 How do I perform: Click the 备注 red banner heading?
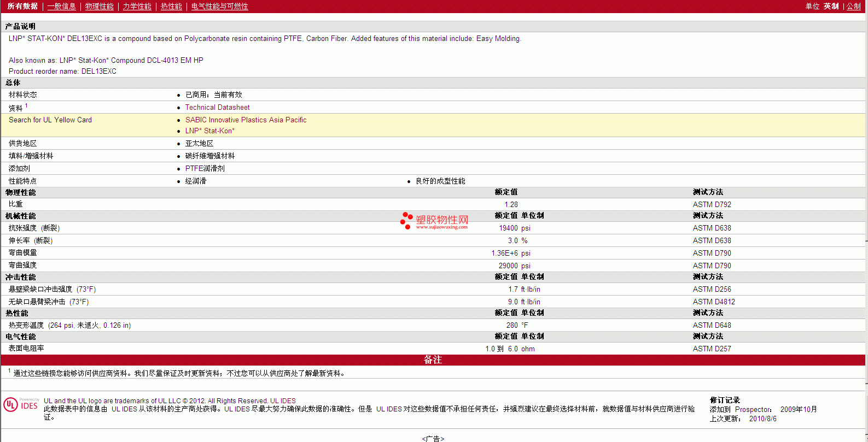(x=433, y=360)
